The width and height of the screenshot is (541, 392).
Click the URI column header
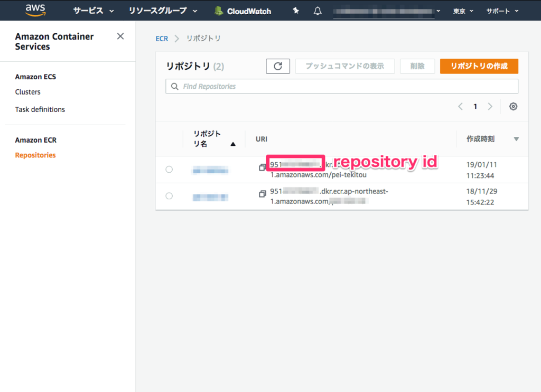261,139
